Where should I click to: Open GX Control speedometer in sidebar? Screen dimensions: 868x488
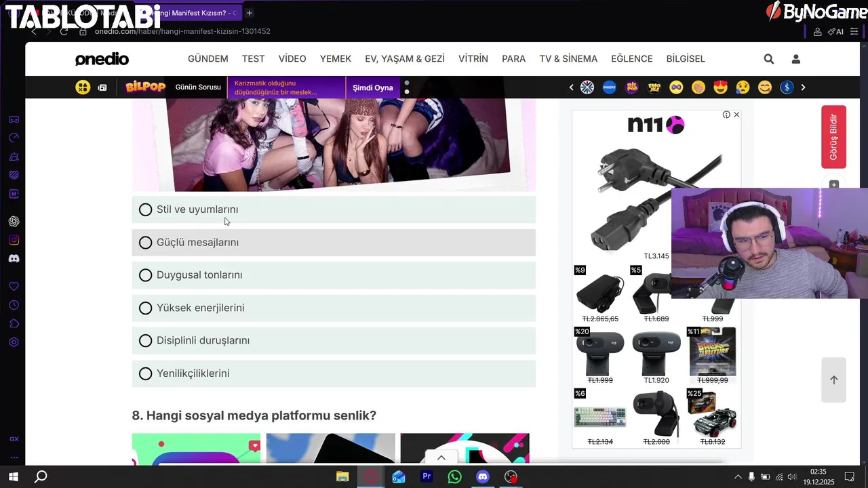14,138
